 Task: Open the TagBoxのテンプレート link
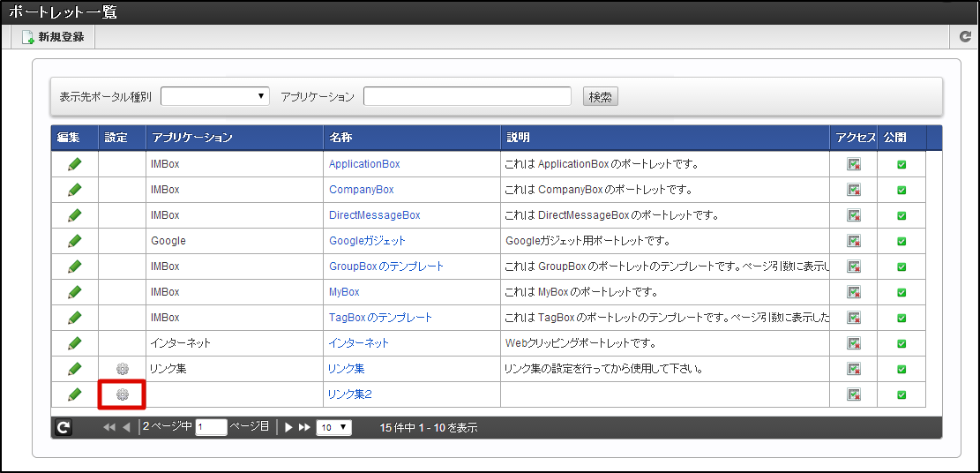click(381, 318)
